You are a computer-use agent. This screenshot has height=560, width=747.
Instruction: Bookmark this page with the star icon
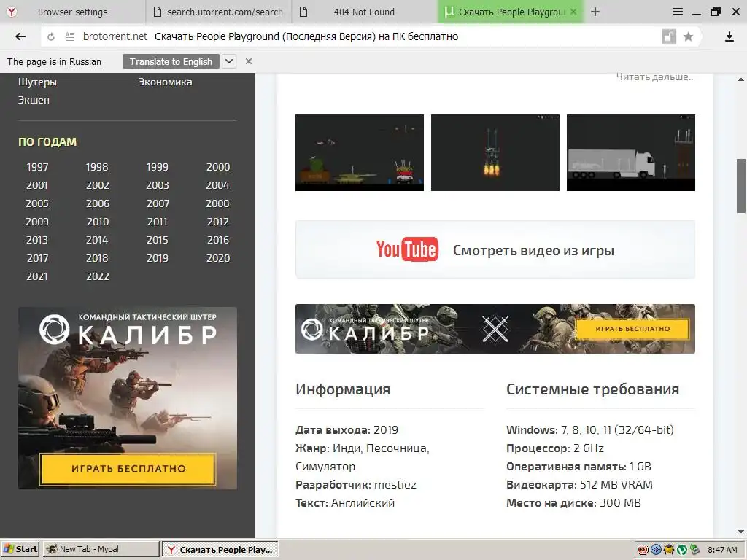688,36
